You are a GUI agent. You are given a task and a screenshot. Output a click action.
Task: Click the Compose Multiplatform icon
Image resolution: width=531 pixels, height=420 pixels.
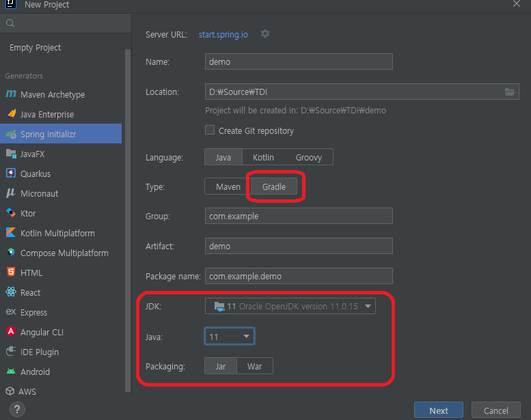coord(11,252)
